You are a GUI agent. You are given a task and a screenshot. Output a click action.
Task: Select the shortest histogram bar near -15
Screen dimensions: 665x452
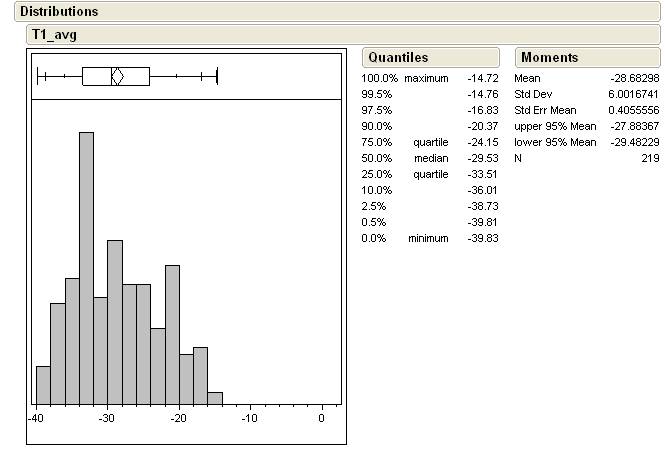point(215,398)
